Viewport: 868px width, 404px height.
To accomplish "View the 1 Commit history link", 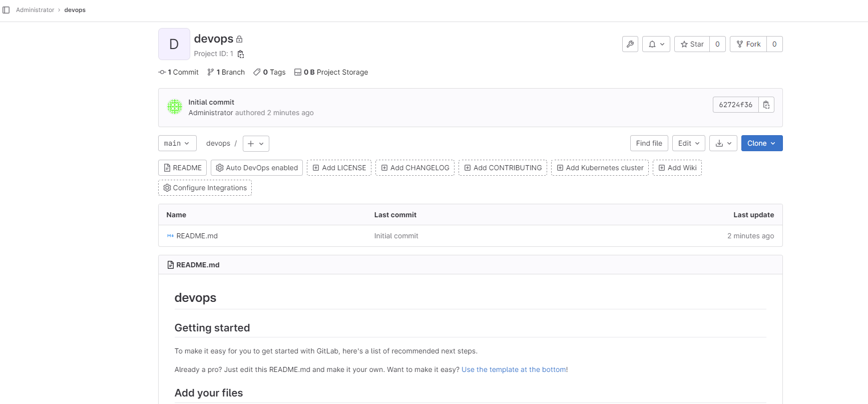I will [179, 72].
